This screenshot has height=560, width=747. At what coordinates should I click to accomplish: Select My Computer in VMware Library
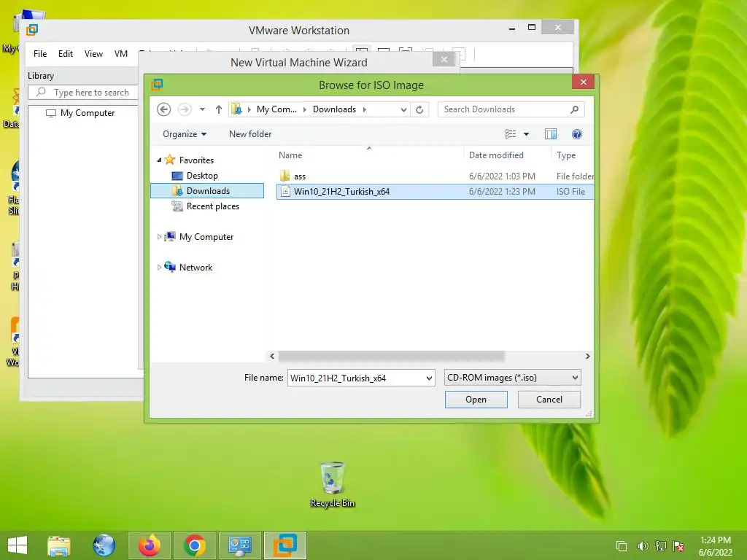(x=88, y=113)
